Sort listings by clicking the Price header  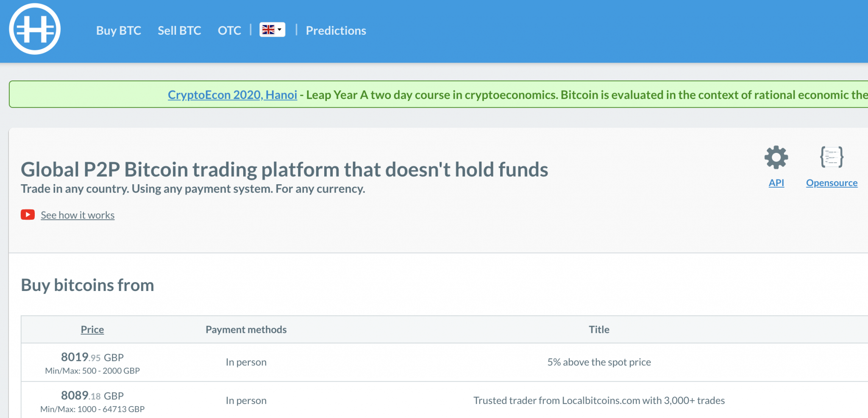pyautogui.click(x=92, y=329)
